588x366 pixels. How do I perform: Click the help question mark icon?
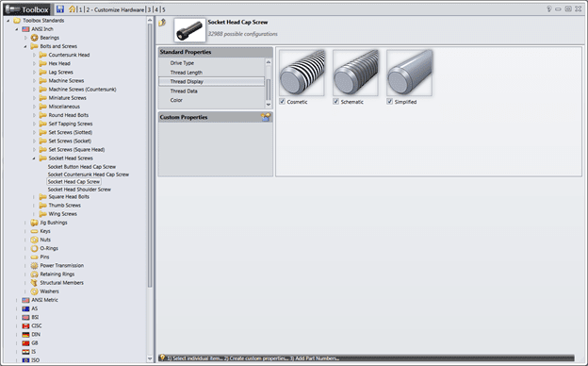pos(549,9)
